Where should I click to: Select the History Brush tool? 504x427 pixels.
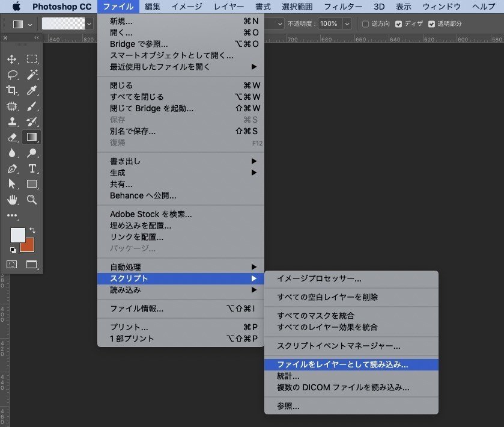pos(31,121)
